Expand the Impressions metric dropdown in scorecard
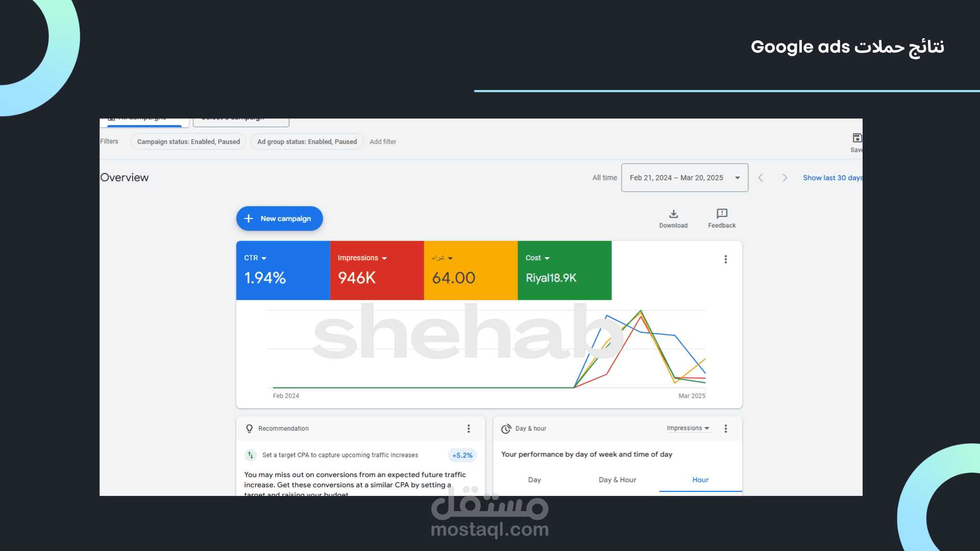This screenshot has height=551, width=980. 362,258
